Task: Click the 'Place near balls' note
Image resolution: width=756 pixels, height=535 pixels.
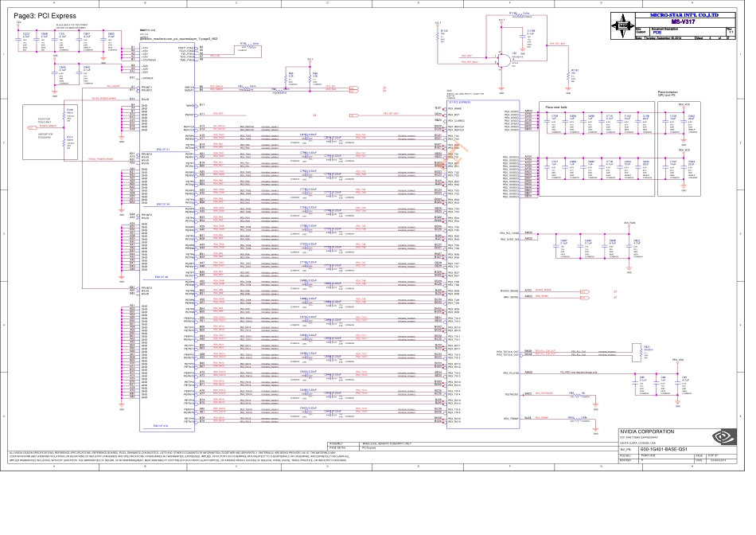Action: pos(555,106)
